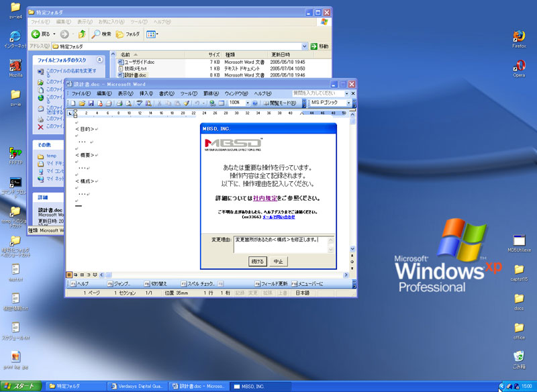Image resolution: width=537 pixels, height=392 pixels.
Task: Open the Opera desktop icon
Action: tap(519, 68)
